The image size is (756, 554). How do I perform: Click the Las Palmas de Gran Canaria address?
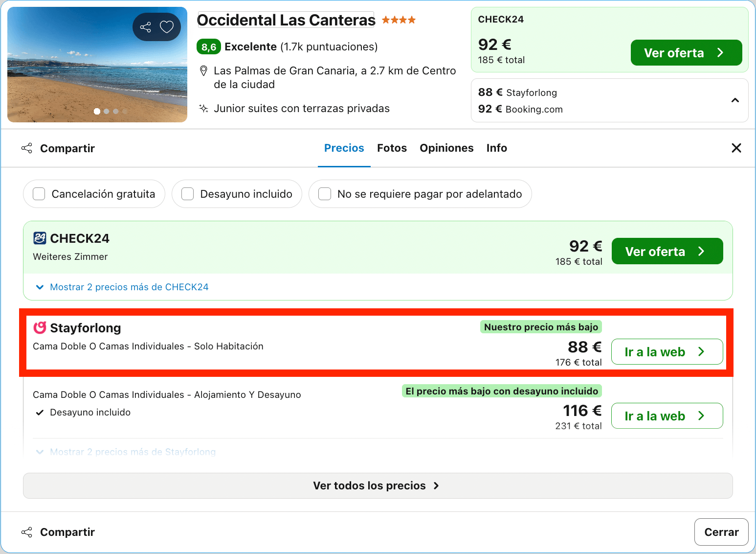(x=334, y=77)
